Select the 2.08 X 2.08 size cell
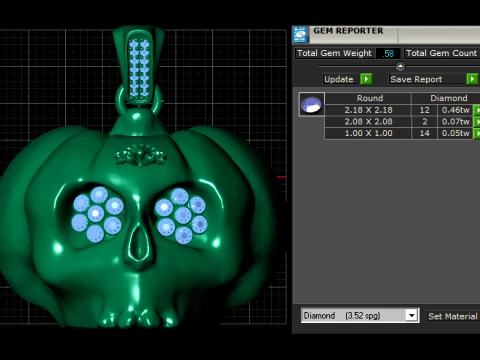Screen dimensions: 480x360 pyautogui.click(x=368, y=122)
